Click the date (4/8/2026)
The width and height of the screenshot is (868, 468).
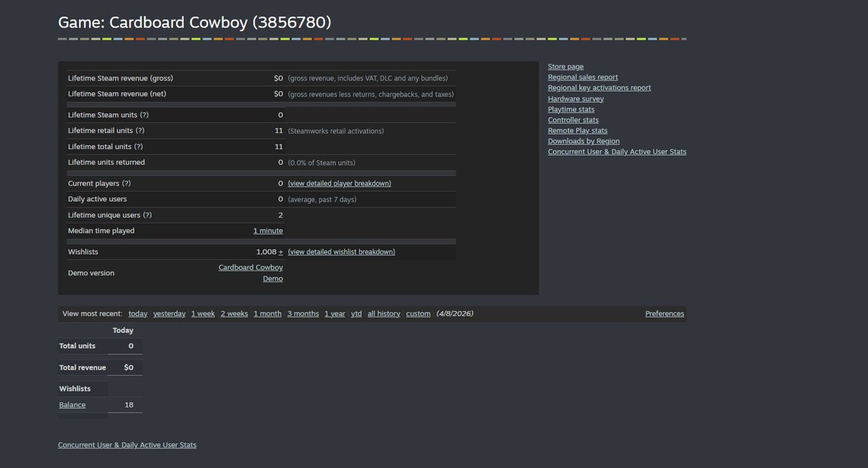(x=455, y=314)
